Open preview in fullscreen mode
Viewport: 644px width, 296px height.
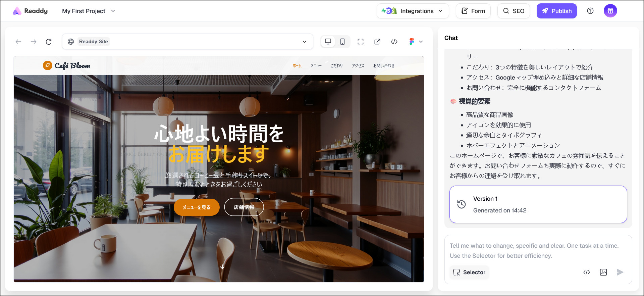[x=361, y=42]
